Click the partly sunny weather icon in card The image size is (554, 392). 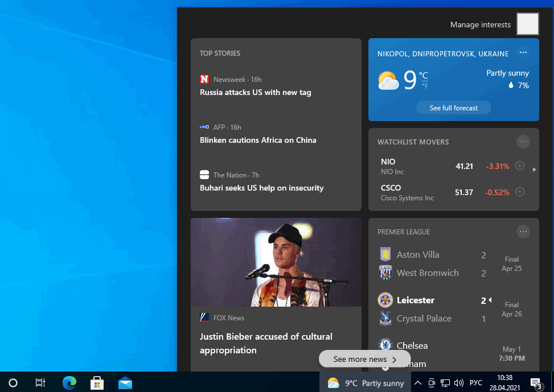pos(389,81)
